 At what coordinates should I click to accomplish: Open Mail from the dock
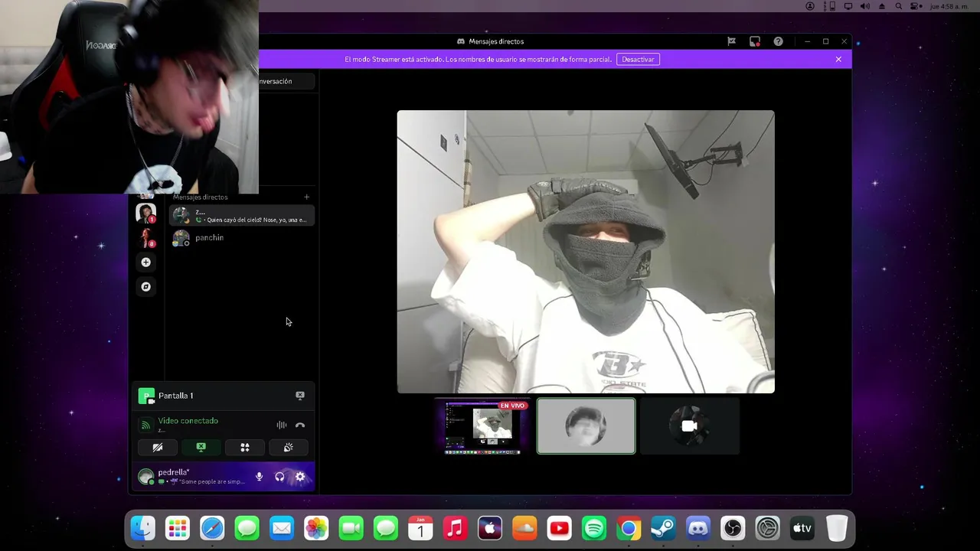282,528
